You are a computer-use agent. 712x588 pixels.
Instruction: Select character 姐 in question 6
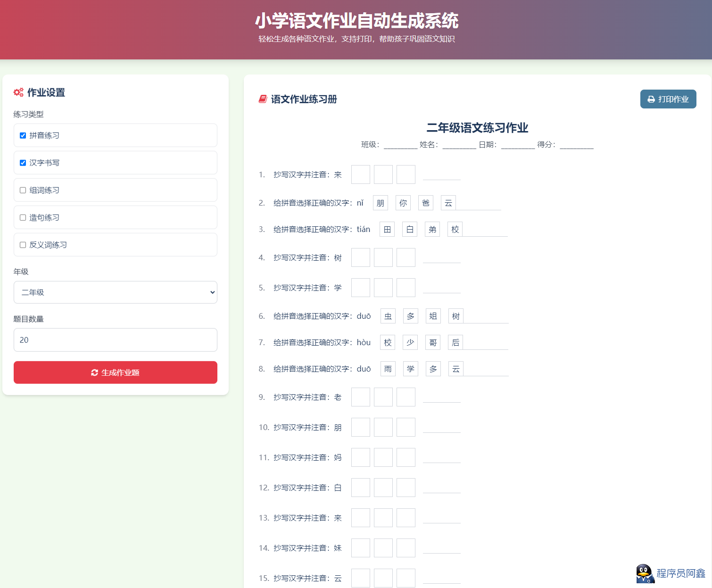coord(433,316)
